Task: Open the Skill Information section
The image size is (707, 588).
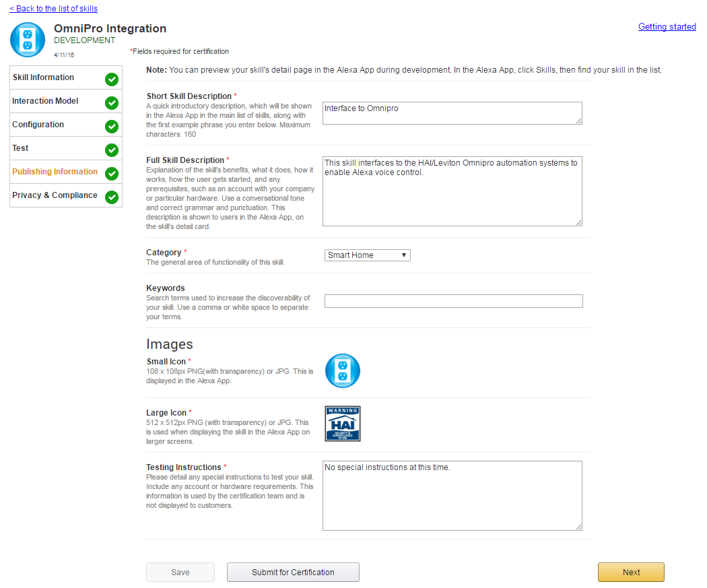Action: click(x=43, y=77)
